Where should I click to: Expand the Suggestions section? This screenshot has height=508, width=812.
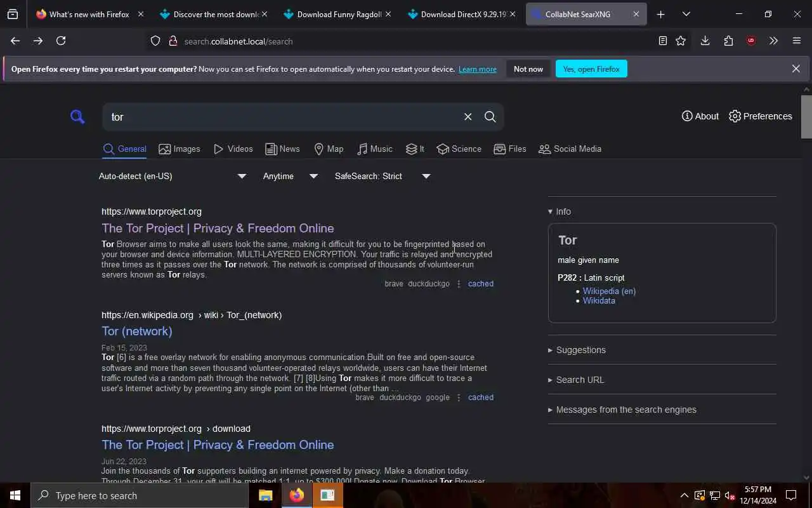point(577,350)
